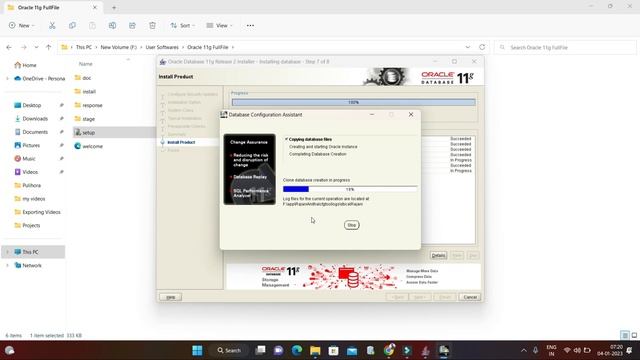The height and width of the screenshot is (360, 640).
Task: Open a new Explorer tab with plus
Action: [114, 7]
